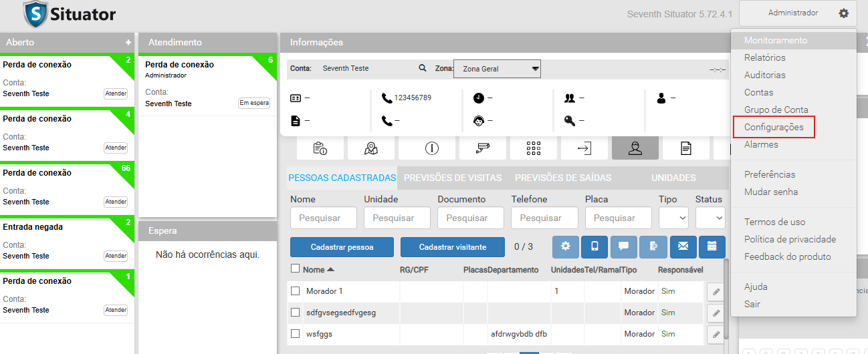Image resolution: width=868 pixels, height=354 pixels.
Task: Click the keypad grid icon button
Action: pyautogui.click(x=533, y=148)
